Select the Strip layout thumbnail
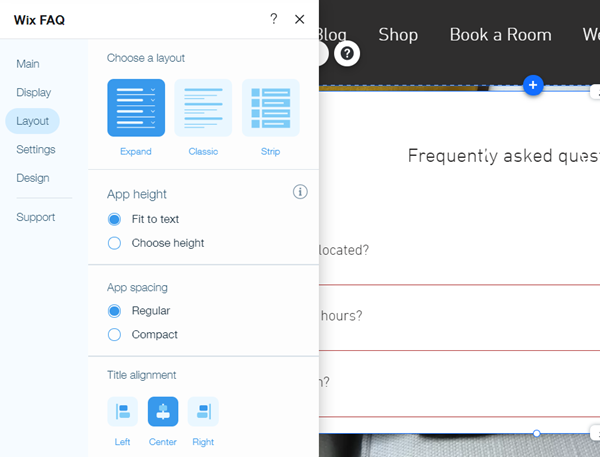The image size is (600, 457). coord(271,108)
